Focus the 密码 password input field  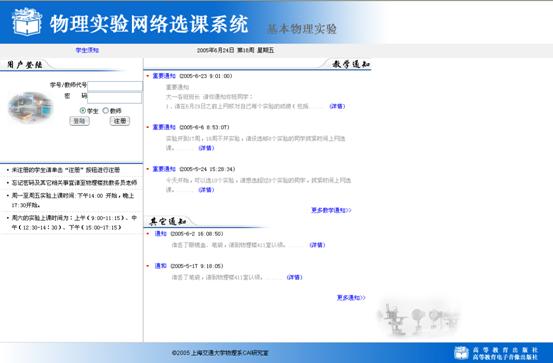pyautogui.click(x=115, y=98)
